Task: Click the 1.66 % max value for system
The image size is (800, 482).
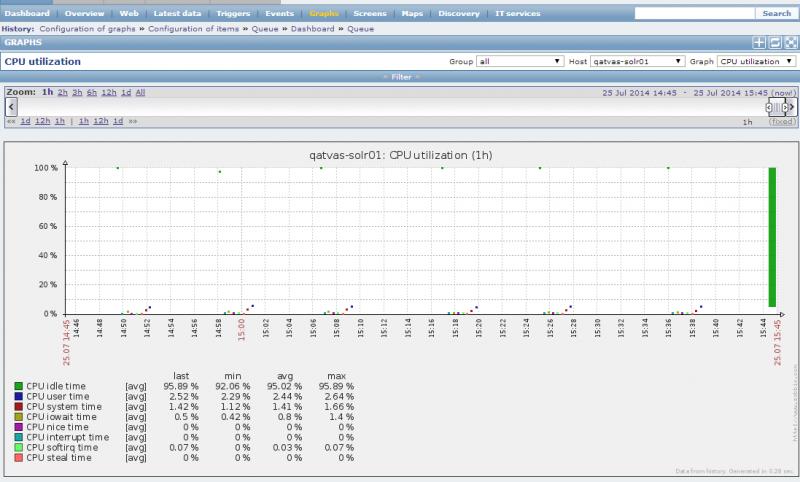Action: (339, 407)
